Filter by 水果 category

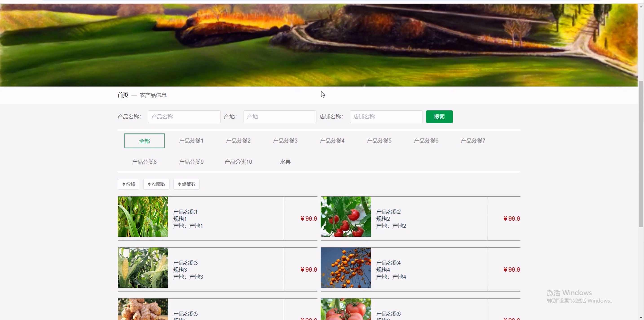pyautogui.click(x=285, y=162)
